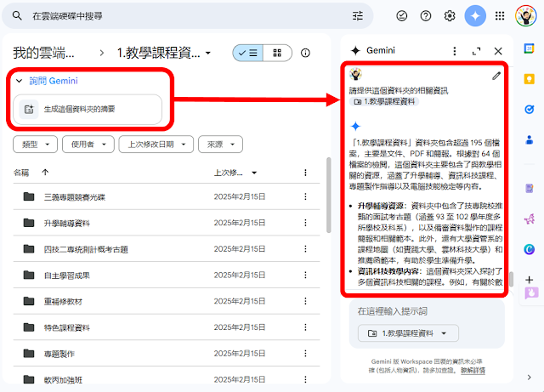
Task: Open the Google apps grid
Action: tap(500, 15)
